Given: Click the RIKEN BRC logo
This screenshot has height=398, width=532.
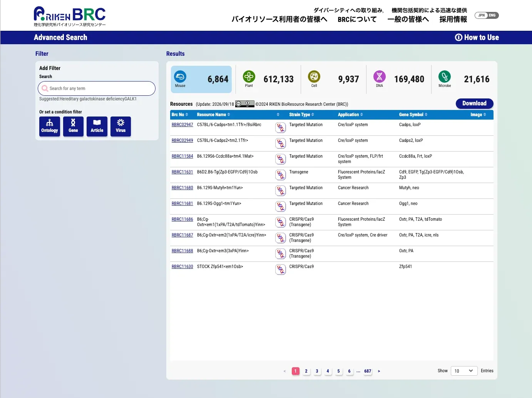Looking at the screenshot, I should pos(70,17).
